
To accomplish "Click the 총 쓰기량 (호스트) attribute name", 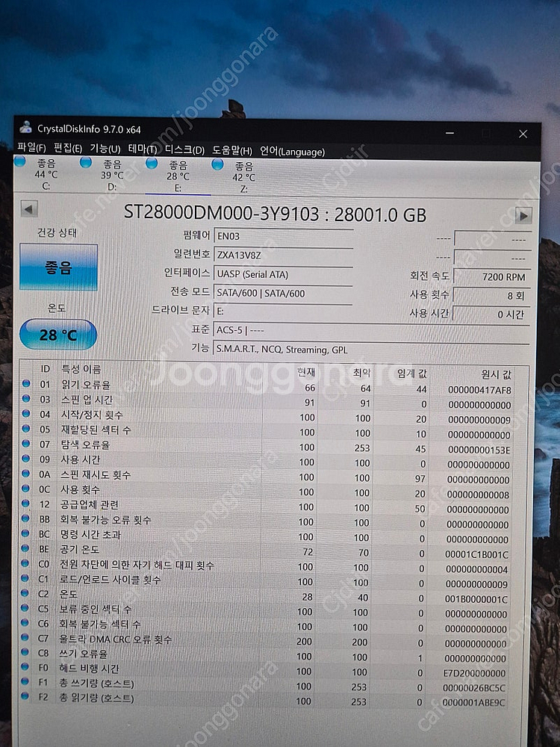I will [x=96, y=684].
